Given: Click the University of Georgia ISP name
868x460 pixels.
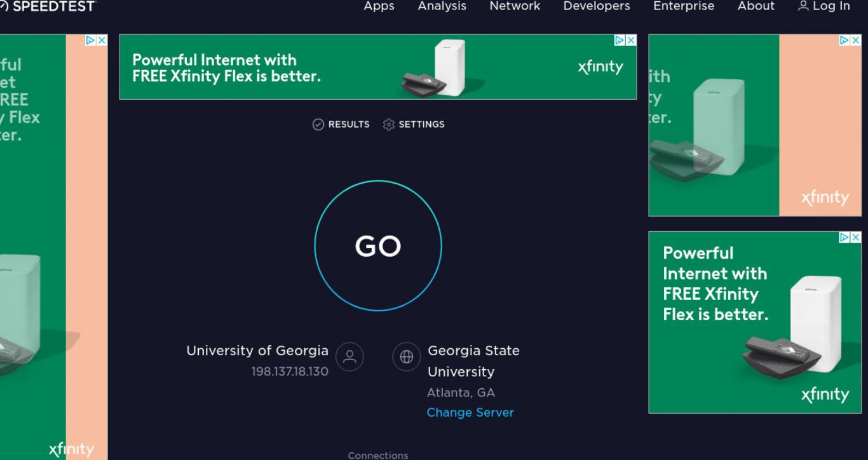Looking at the screenshot, I should point(257,351).
